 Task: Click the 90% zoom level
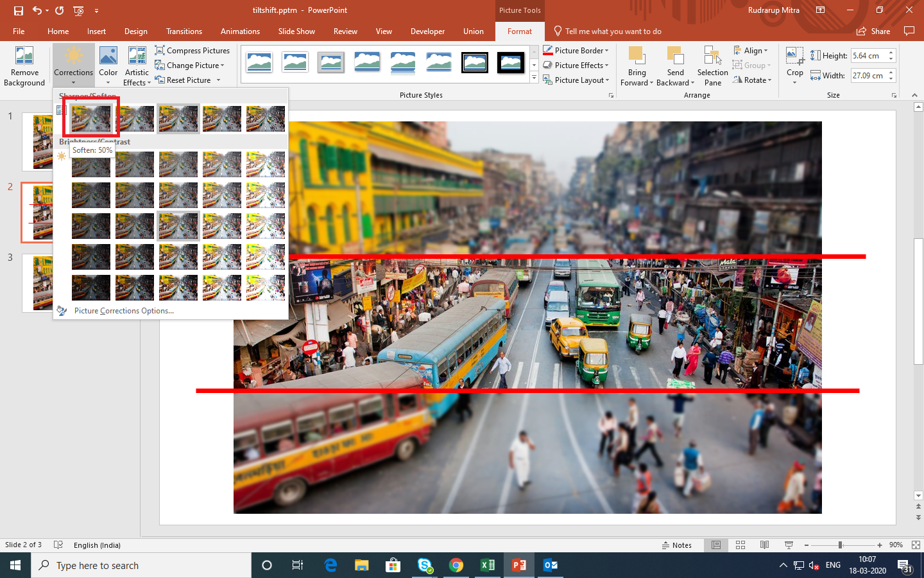896,545
